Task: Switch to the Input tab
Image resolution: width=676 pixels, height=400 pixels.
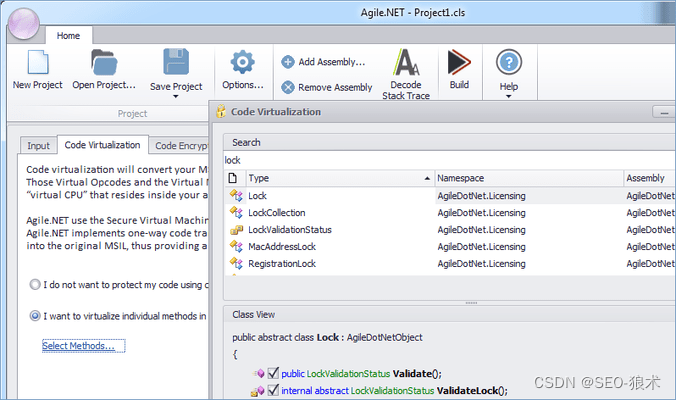Action: [38, 146]
